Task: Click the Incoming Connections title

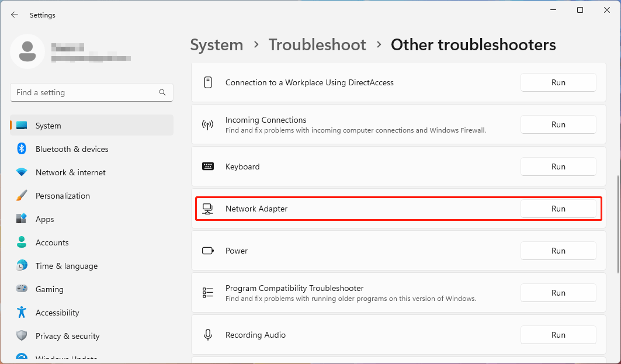Action: click(x=266, y=120)
